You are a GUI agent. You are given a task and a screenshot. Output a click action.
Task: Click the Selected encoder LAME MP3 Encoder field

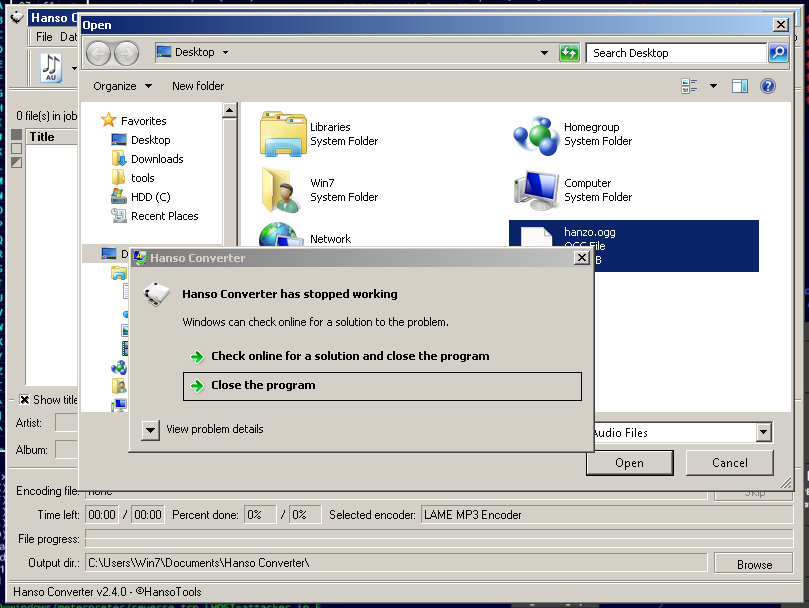click(x=607, y=515)
